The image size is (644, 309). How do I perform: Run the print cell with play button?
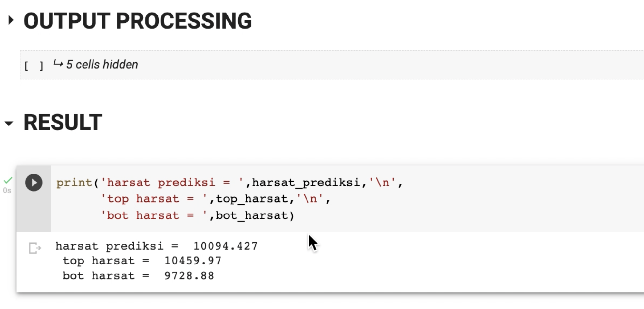(34, 183)
